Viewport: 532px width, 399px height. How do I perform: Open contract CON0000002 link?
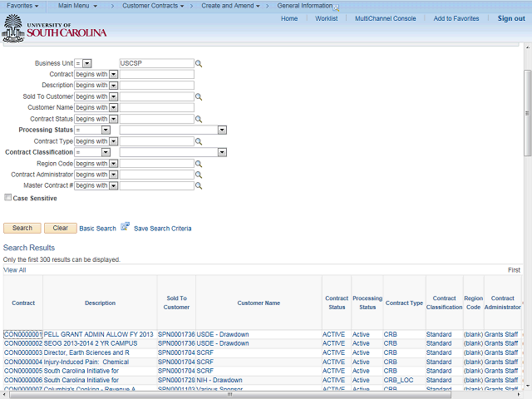(x=23, y=343)
